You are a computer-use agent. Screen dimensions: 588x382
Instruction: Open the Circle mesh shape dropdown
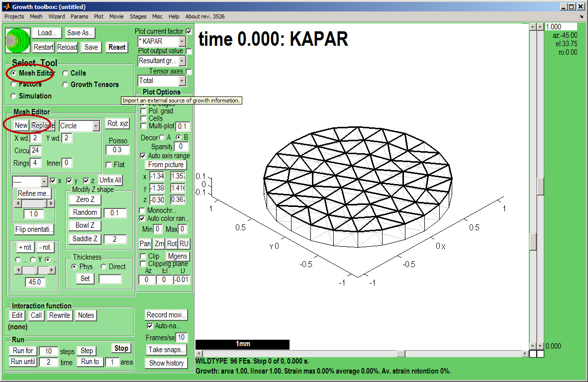point(96,126)
